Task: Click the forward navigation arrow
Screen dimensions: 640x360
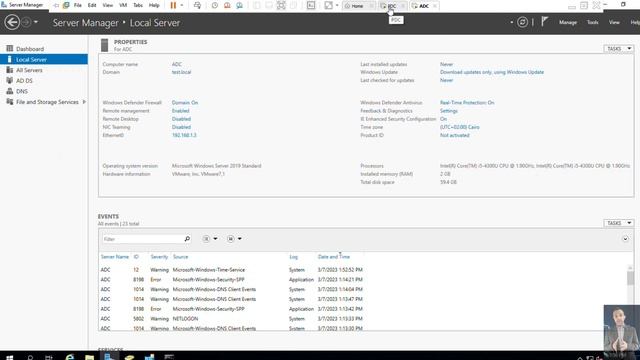Action: pos(26,22)
